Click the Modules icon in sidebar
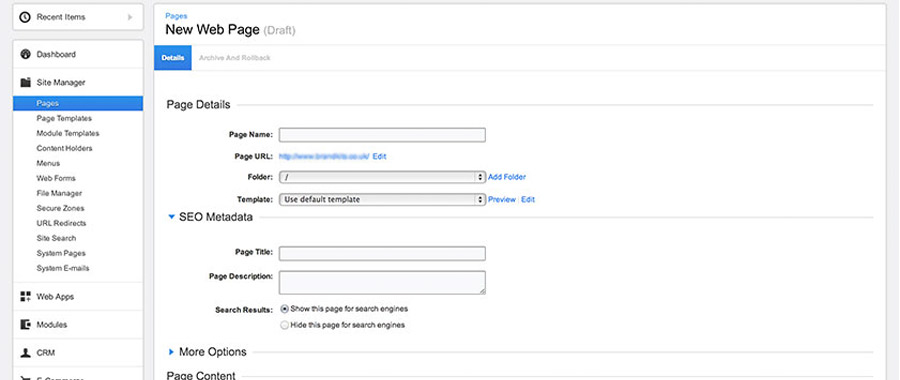This screenshot has width=900, height=380. pos(25,325)
